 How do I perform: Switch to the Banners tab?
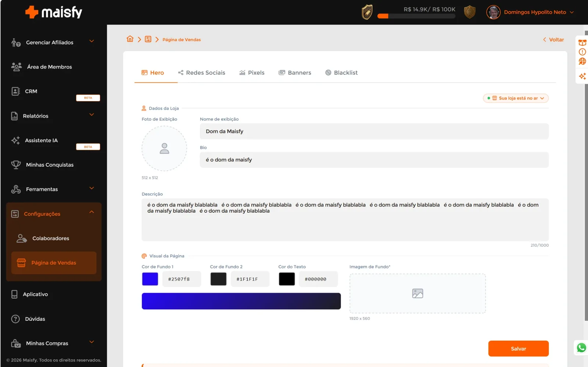tap(295, 73)
